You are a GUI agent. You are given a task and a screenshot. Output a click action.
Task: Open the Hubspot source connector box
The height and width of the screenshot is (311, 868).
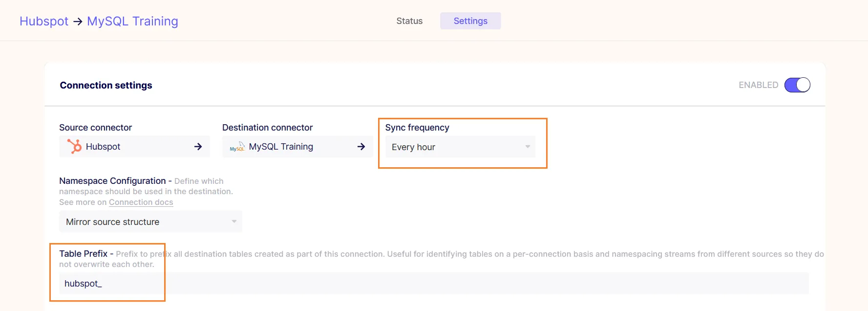134,147
